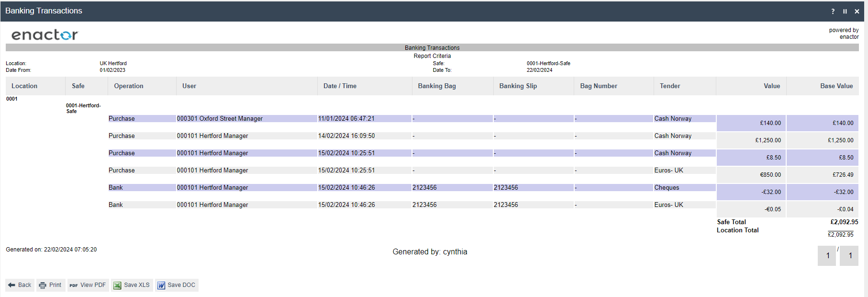Select user 000301 Oxford Street Manager

tap(220, 119)
